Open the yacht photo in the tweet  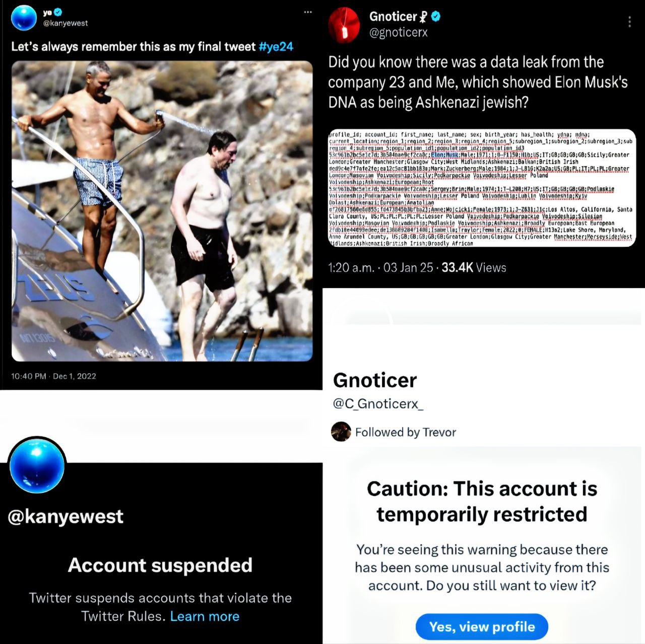[162, 211]
